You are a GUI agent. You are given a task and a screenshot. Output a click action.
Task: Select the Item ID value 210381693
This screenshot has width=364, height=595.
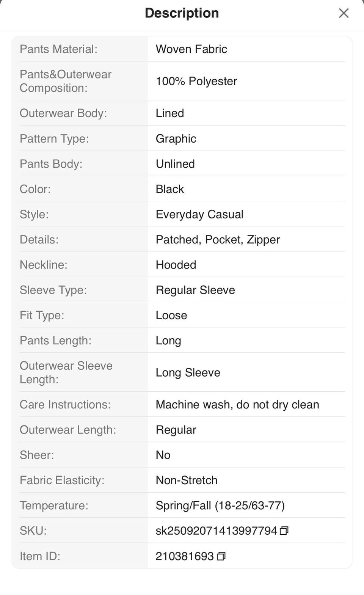185,556
